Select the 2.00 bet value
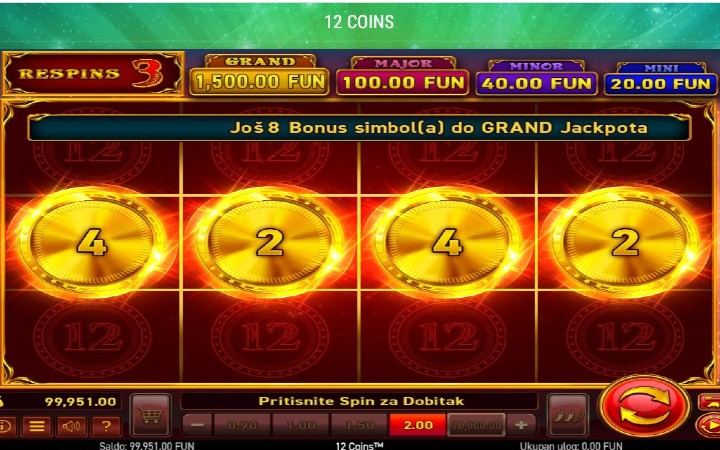The height and width of the screenshot is (450, 720). [418, 425]
